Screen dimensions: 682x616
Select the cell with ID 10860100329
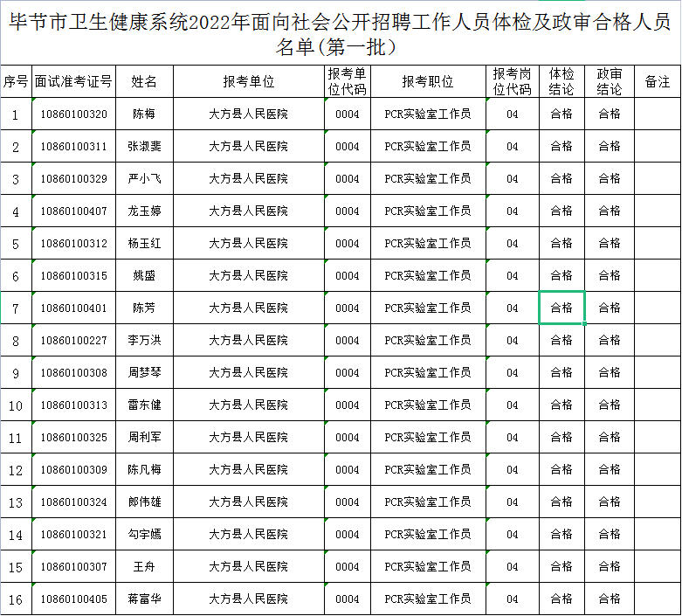tap(73, 178)
